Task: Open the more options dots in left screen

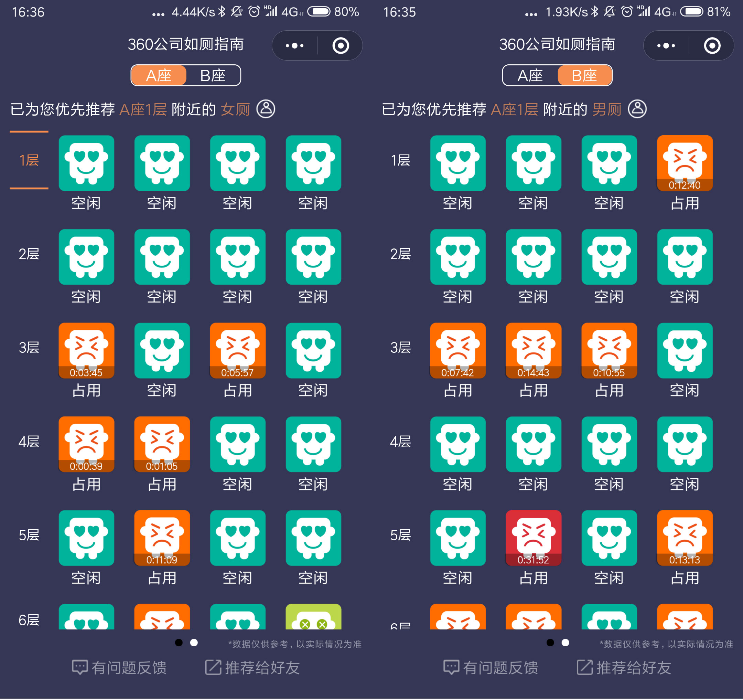Action: [294, 46]
